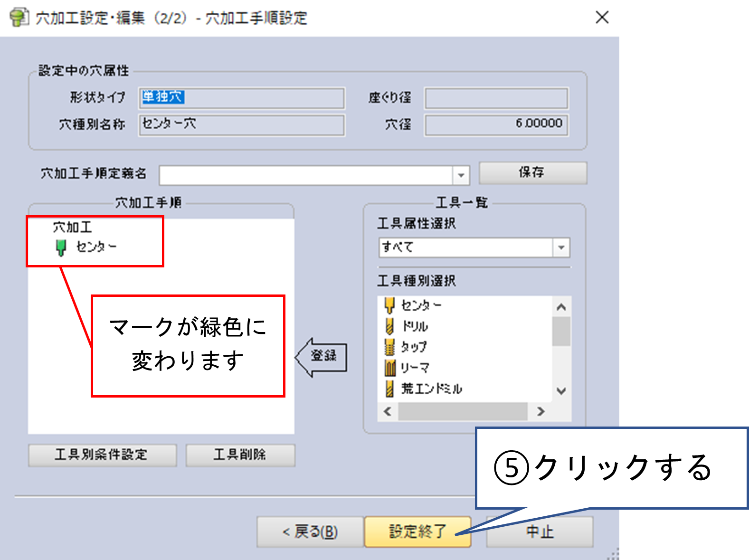Select the ドリル tool icon

click(x=389, y=326)
